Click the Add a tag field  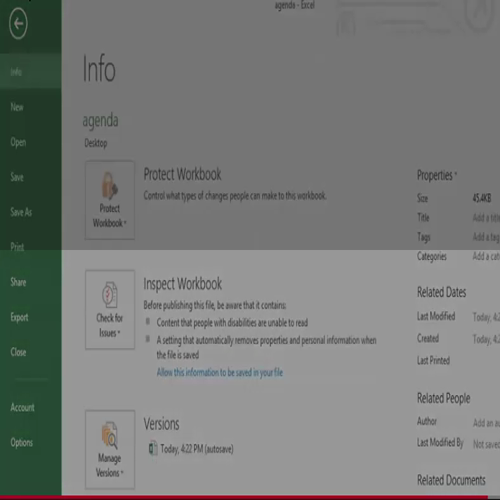click(x=486, y=237)
